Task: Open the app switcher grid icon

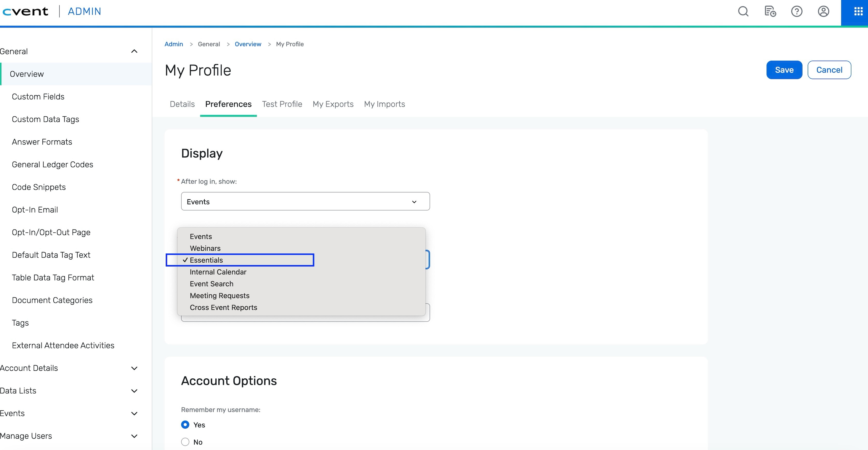Action: pos(858,12)
